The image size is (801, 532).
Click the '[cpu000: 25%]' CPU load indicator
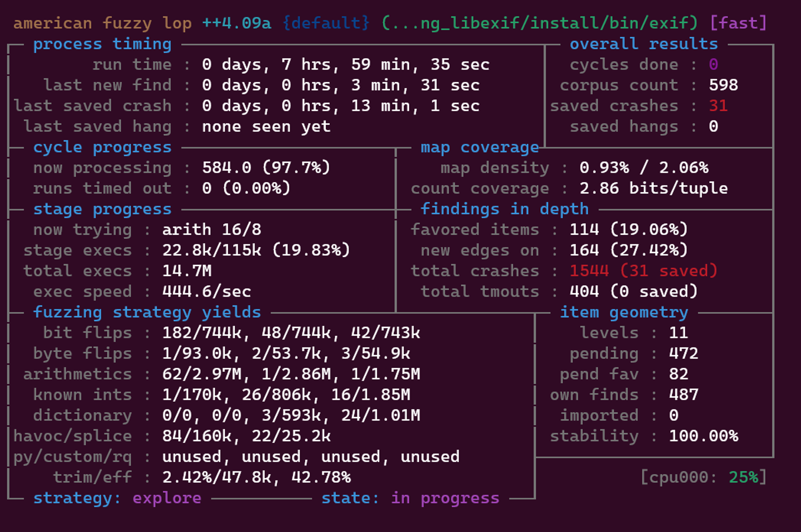click(704, 478)
